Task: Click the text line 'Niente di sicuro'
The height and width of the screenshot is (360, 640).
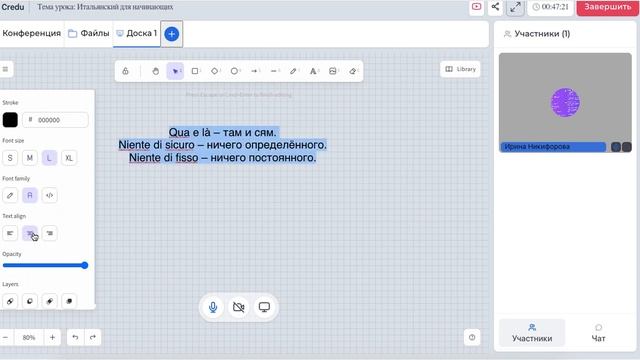Action: coord(156,145)
